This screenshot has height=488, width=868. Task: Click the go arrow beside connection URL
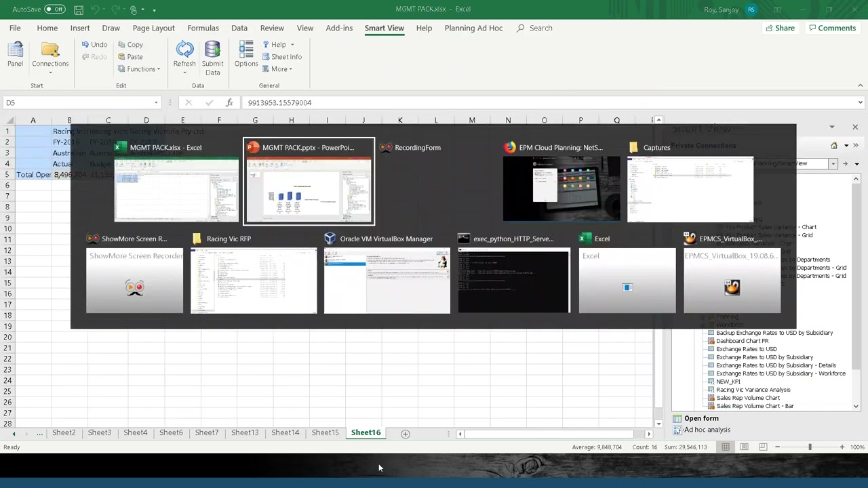coord(845,163)
